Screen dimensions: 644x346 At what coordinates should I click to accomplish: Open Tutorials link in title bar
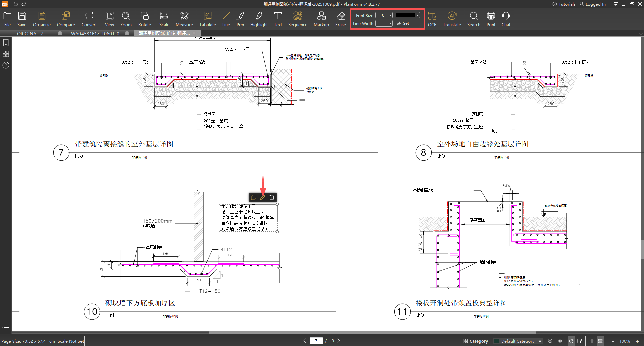click(x=564, y=4)
